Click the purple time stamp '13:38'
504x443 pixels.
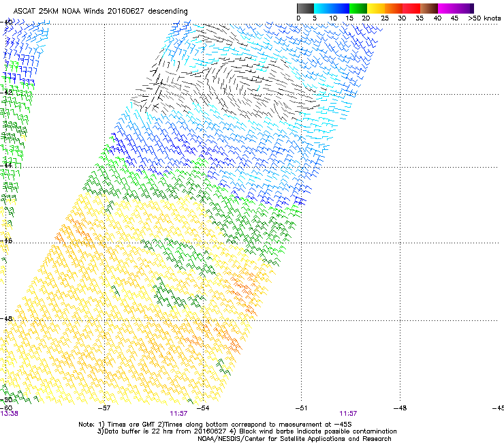pos(10,414)
